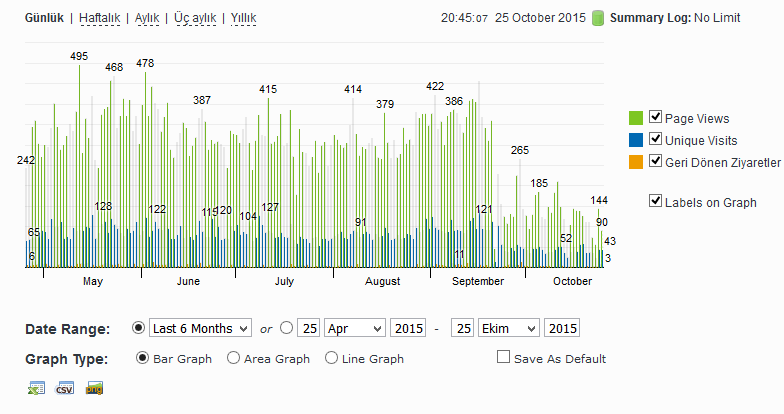Check the Save As Default box
784x414 pixels.
pyautogui.click(x=504, y=356)
